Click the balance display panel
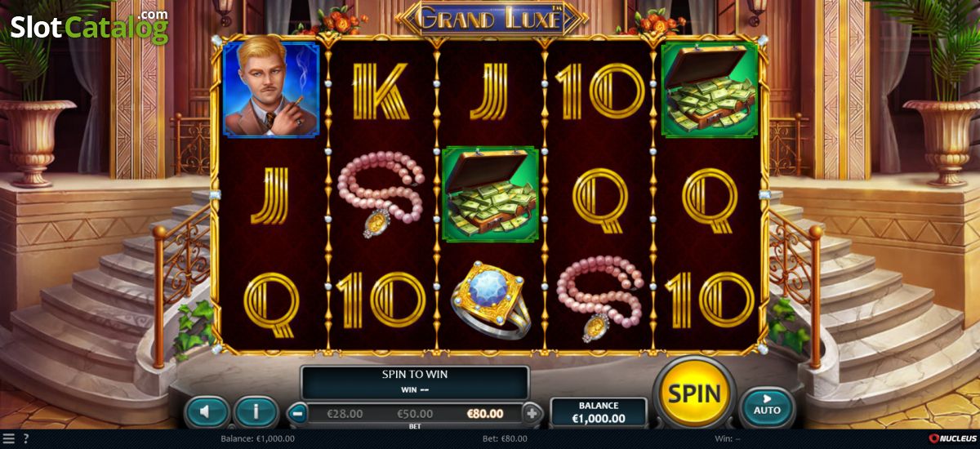The width and height of the screenshot is (980, 449). pos(599,413)
